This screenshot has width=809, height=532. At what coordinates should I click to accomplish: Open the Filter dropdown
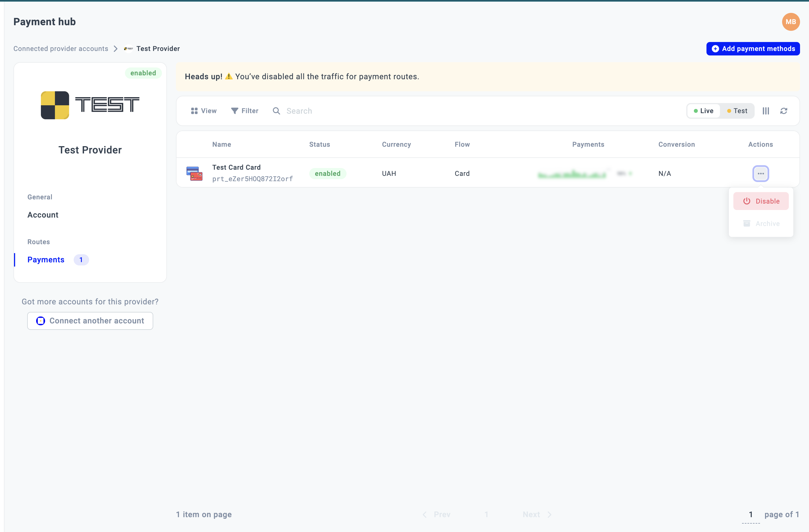245,111
